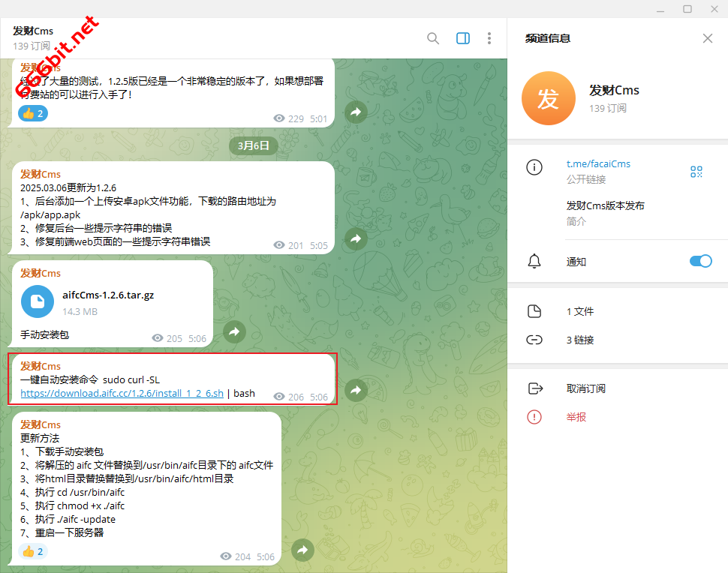Click sender name on 2025.03.06 update message
This screenshot has width=728, height=573.
(41, 175)
